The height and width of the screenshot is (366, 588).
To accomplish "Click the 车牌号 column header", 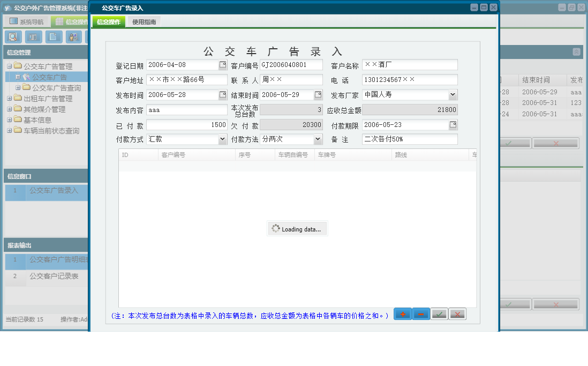I will (x=353, y=155).
